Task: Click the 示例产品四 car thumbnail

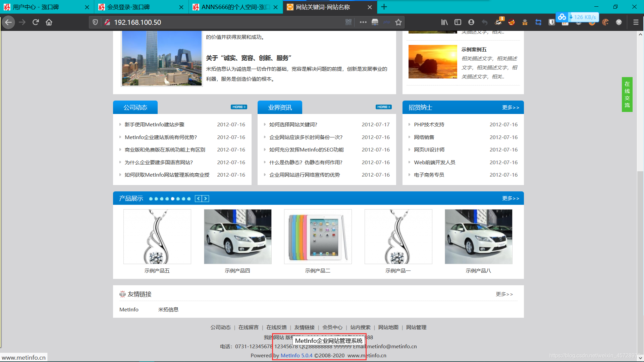Action: pos(237,237)
